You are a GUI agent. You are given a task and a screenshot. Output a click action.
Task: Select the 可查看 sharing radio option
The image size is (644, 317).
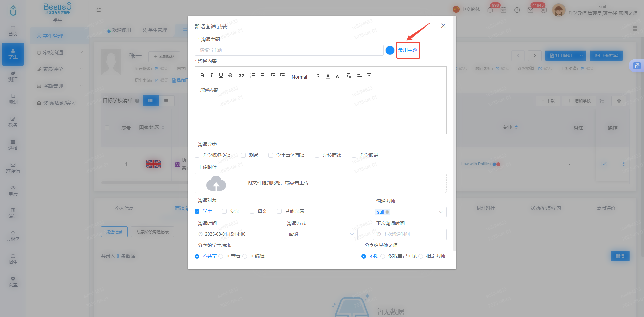click(221, 256)
